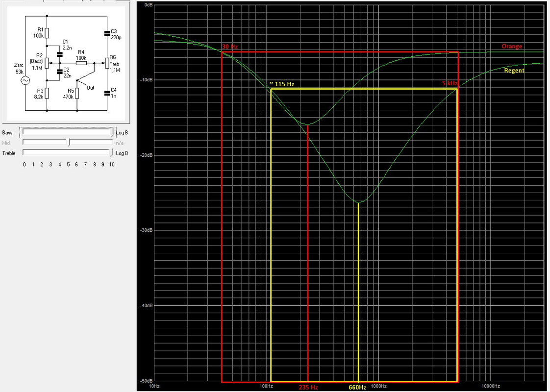Click the n/a taper label beside Mid
This screenshot has width=550, height=392.
click(120, 143)
